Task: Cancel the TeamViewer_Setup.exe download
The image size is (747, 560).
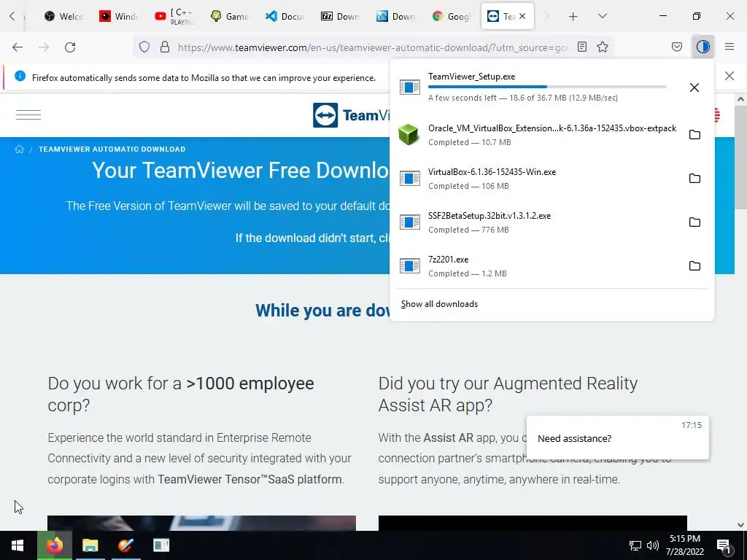Action: 694,87
